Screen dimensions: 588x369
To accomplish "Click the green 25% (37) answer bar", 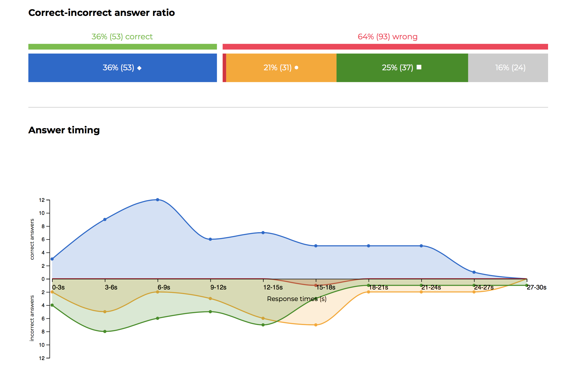I will (402, 68).
